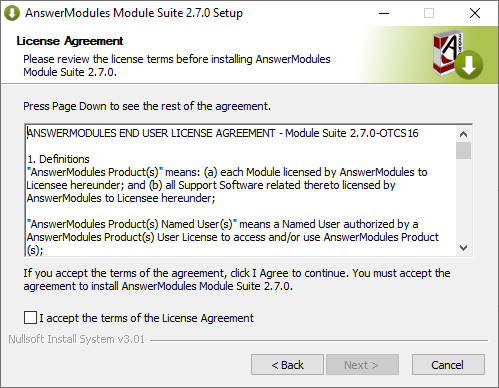The width and height of the screenshot is (499, 388).
Task: Click the green download arrow badge on header logo
Action: [469, 65]
